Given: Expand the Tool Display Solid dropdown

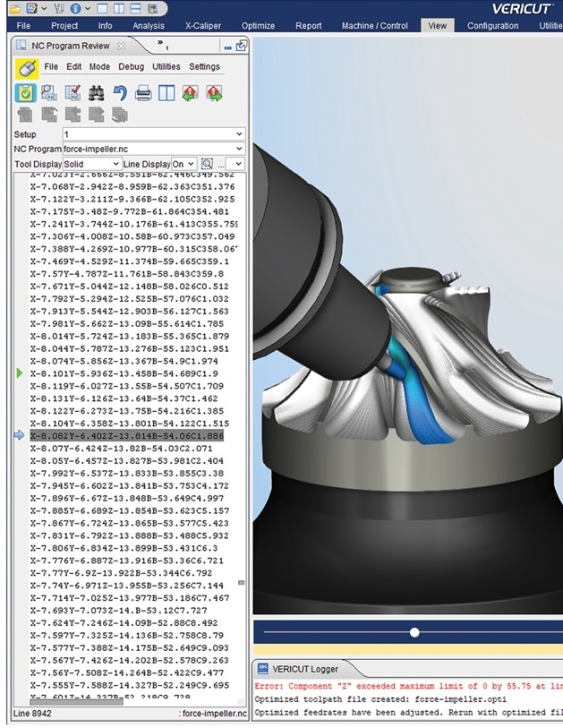Looking at the screenshot, I should coord(92,164).
